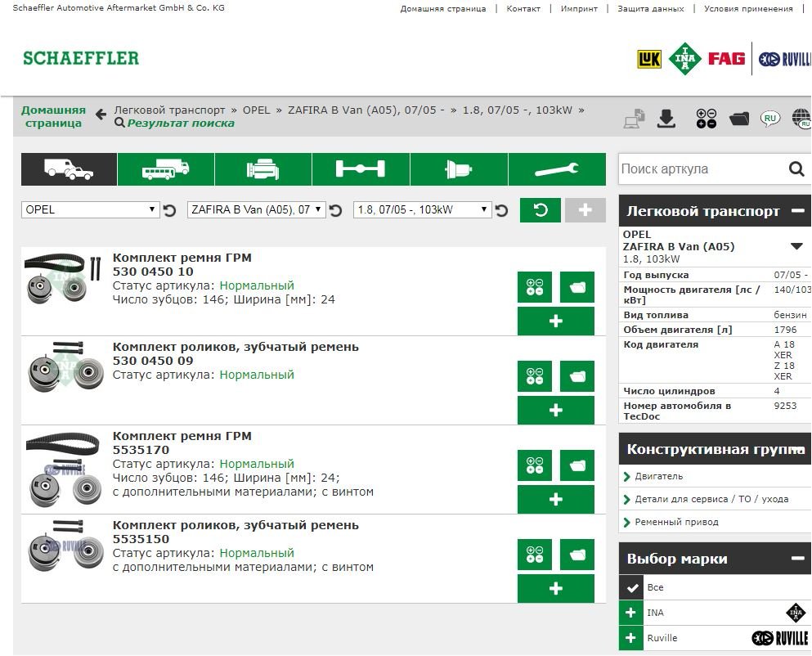
Task: Open the axle search tab
Action: [361, 169]
